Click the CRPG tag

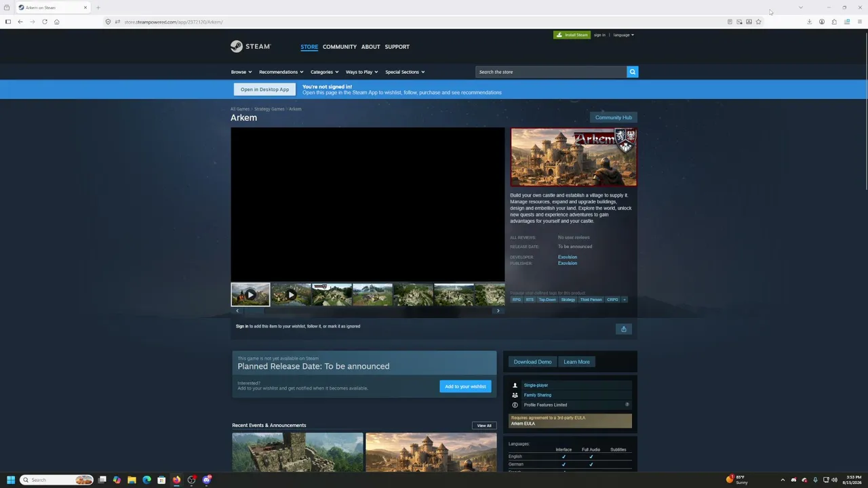pyautogui.click(x=612, y=300)
